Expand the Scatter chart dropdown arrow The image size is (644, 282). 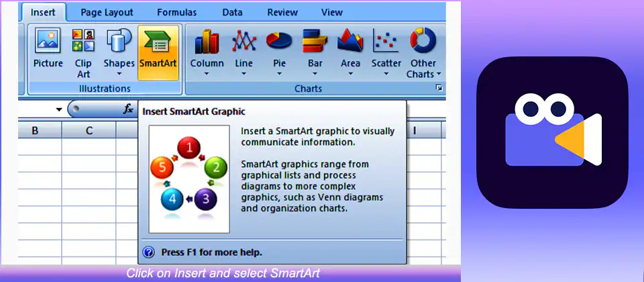tap(386, 75)
